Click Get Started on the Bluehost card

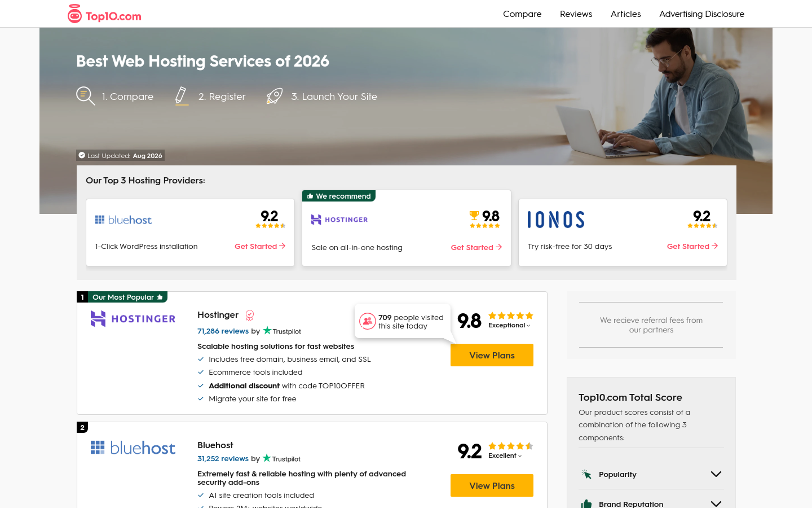(x=260, y=246)
